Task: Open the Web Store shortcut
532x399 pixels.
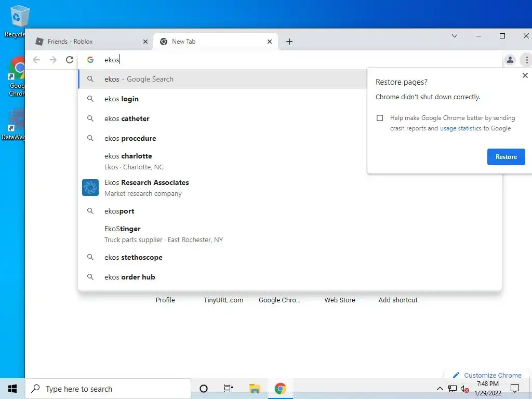Action: (x=340, y=300)
